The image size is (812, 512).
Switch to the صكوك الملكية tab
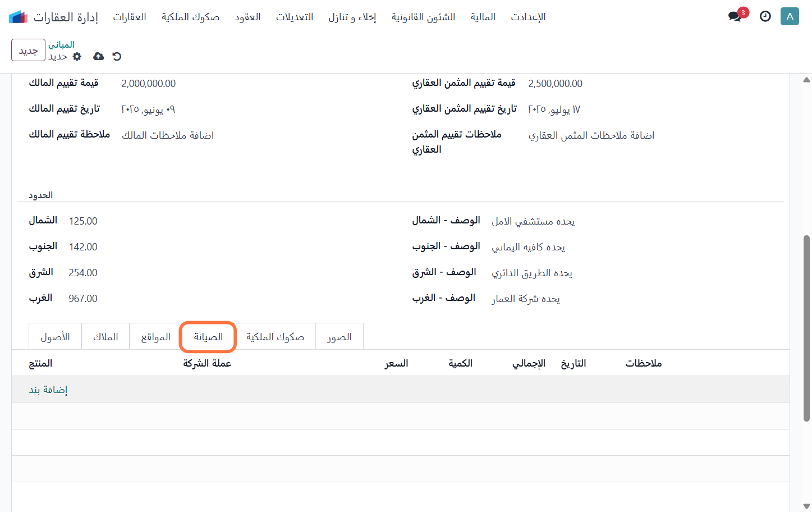(x=275, y=337)
